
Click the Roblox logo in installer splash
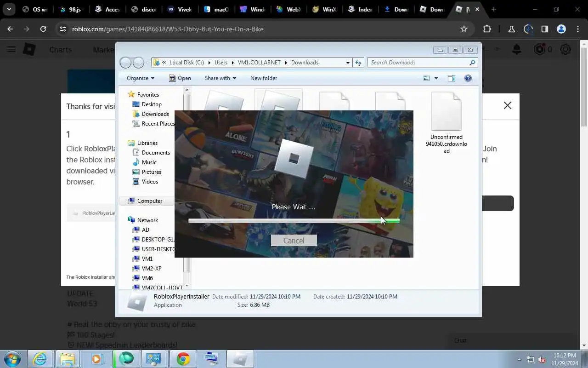point(294,158)
